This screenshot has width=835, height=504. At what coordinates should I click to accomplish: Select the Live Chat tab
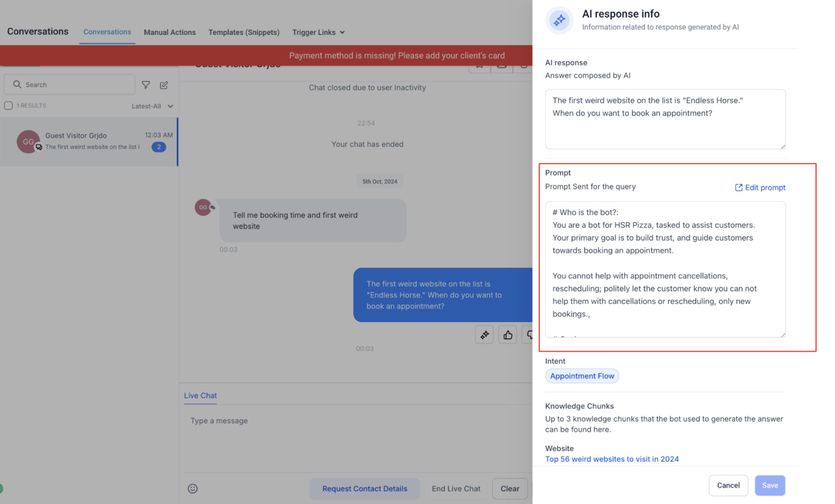pyautogui.click(x=200, y=395)
